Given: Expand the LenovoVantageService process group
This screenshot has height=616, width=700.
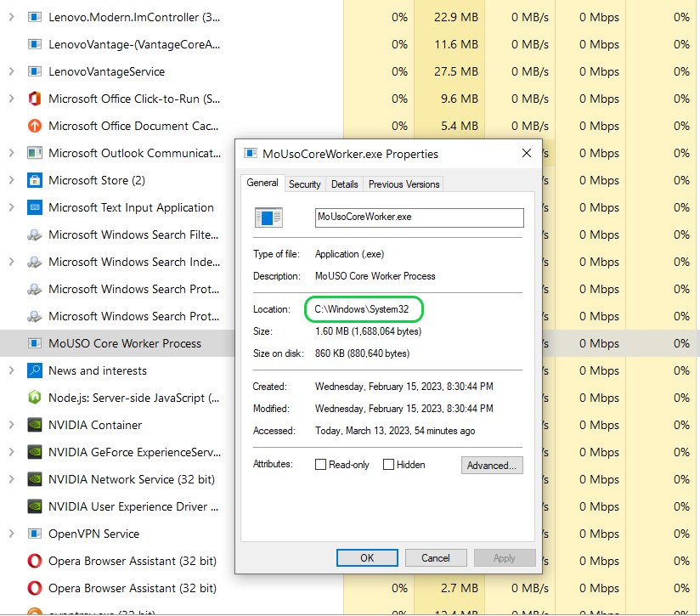Looking at the screenshot, I should coord(12,72).
